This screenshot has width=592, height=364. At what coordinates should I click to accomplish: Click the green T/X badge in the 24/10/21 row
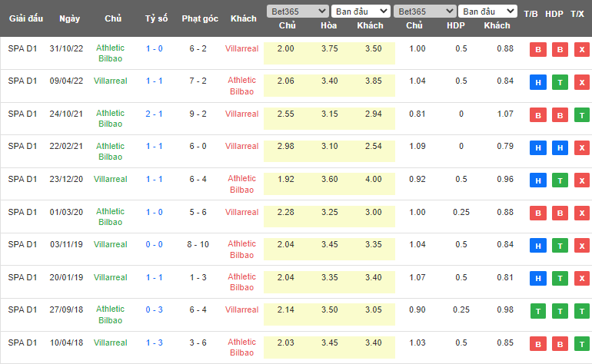coord(582,115)
